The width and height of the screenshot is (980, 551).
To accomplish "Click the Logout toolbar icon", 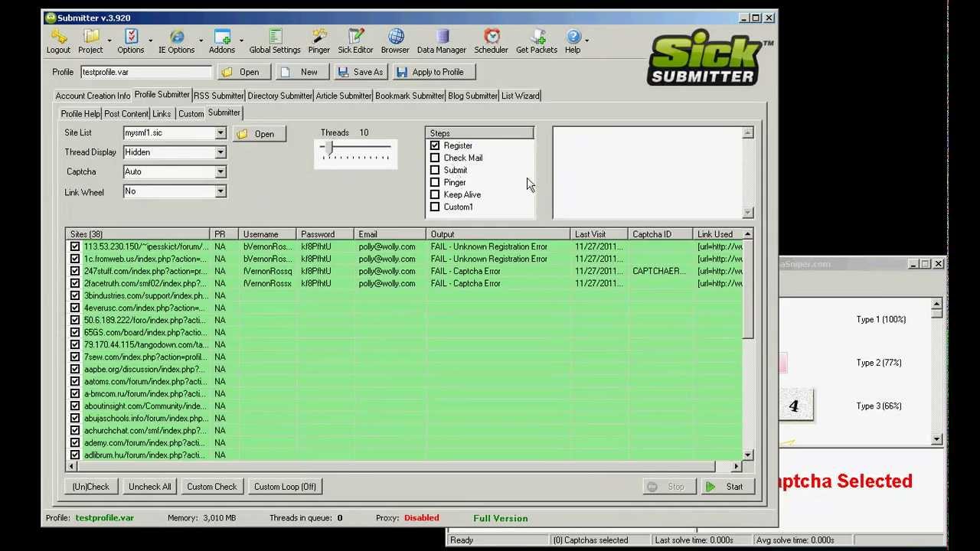I will point(58,41).
